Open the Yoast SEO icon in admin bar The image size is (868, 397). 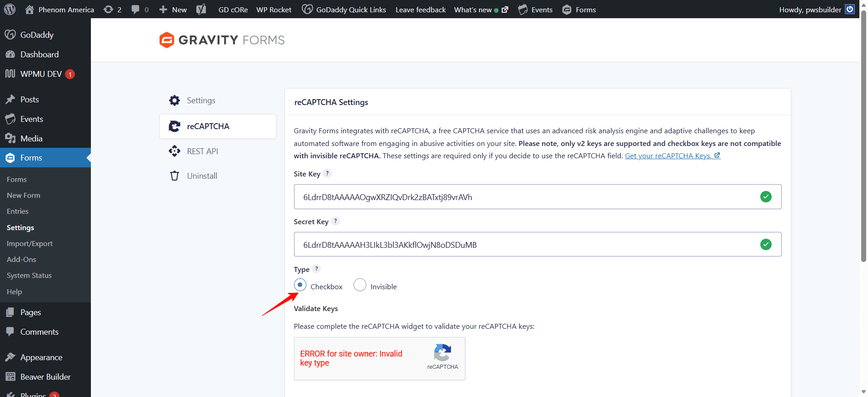(201, 10)
